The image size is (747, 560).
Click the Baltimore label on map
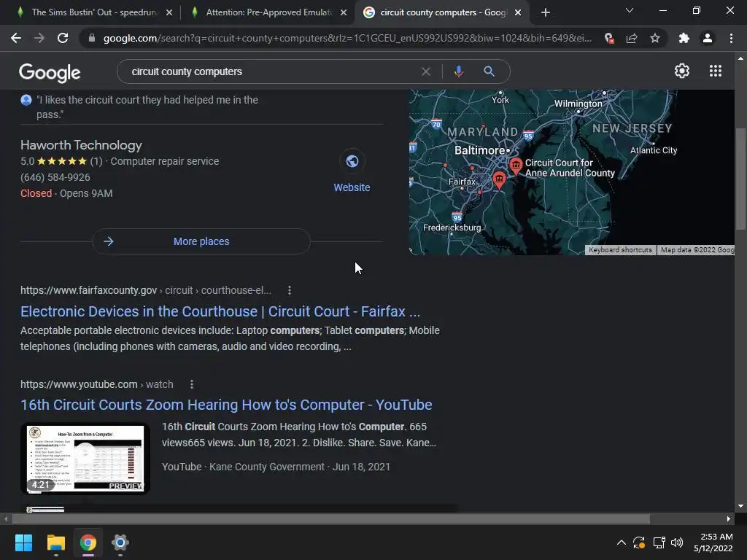click(x=479, y=150)
